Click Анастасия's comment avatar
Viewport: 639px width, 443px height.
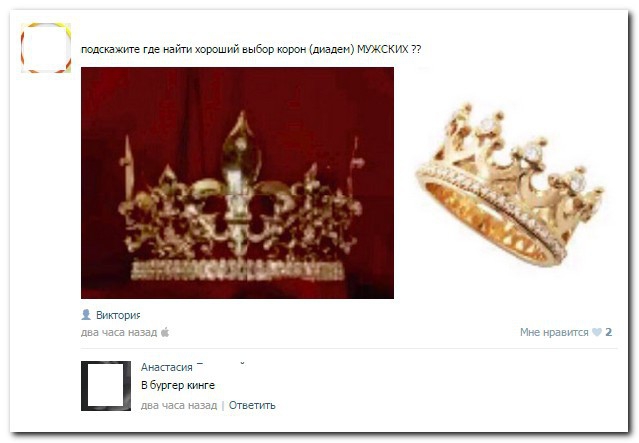pyautogui.click(x=106, y=386)
